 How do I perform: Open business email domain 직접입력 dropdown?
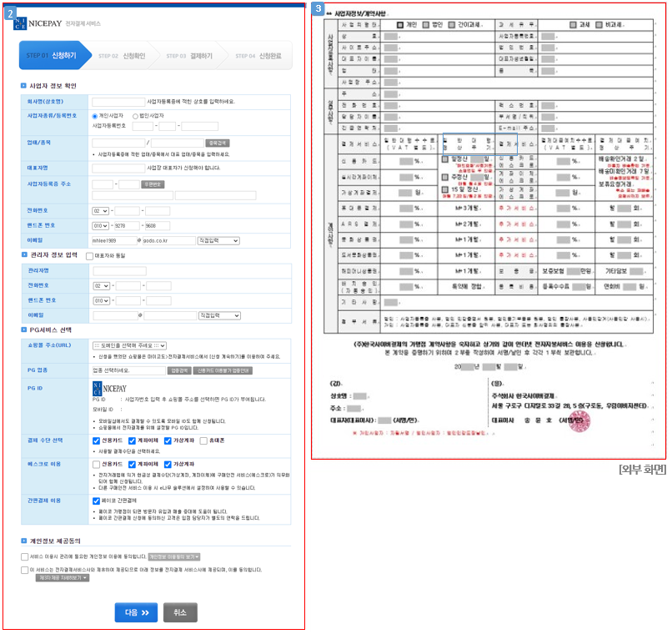[x=218, y=241]
